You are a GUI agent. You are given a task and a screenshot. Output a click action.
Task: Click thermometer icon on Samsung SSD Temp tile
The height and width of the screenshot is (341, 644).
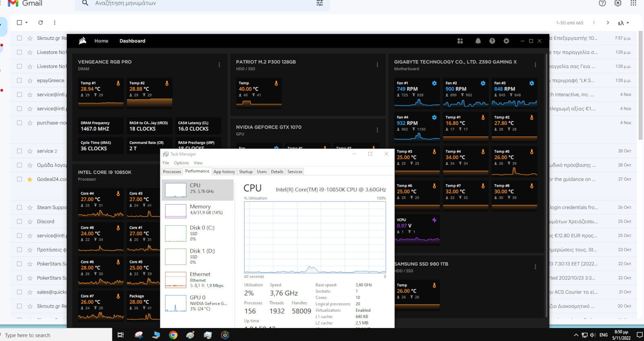click(434, 285)
